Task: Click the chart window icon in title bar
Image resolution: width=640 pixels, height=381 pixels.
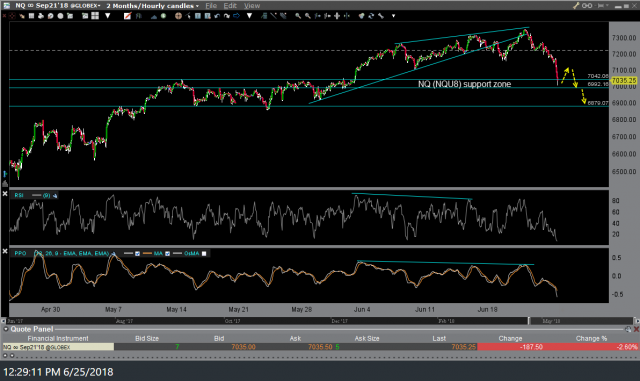Action: (6, 6)
